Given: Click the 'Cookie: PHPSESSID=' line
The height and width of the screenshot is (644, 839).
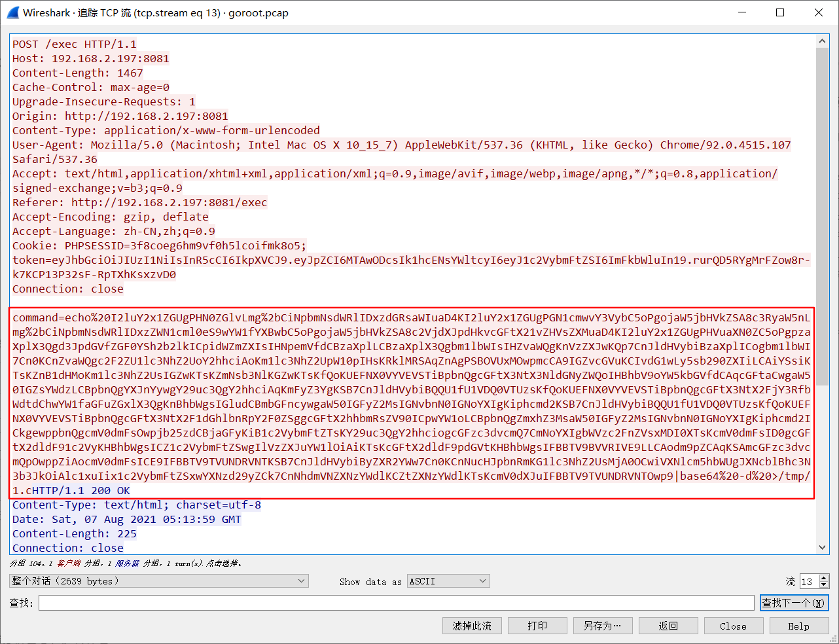Looking at the screenshot, I should pyautogui.click(x=160, y=245).
